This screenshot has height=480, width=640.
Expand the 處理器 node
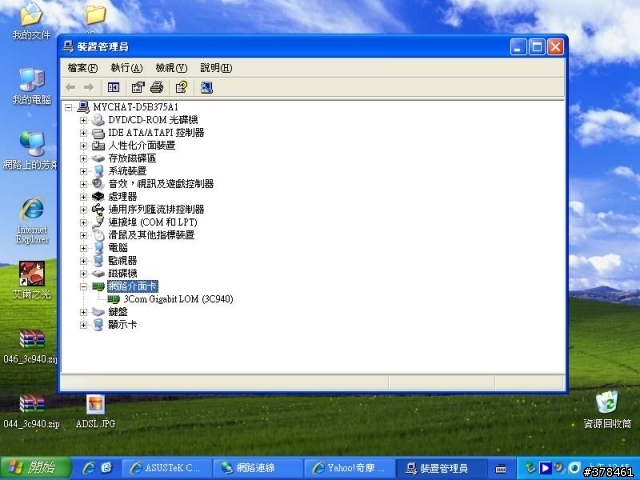click(84, 197)
